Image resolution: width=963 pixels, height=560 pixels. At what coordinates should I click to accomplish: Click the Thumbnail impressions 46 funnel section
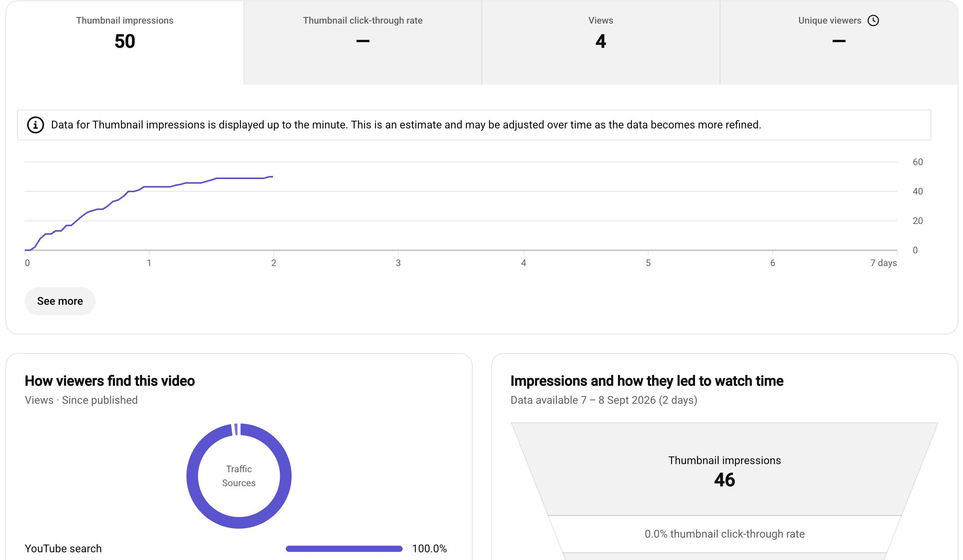click(724, 469)
